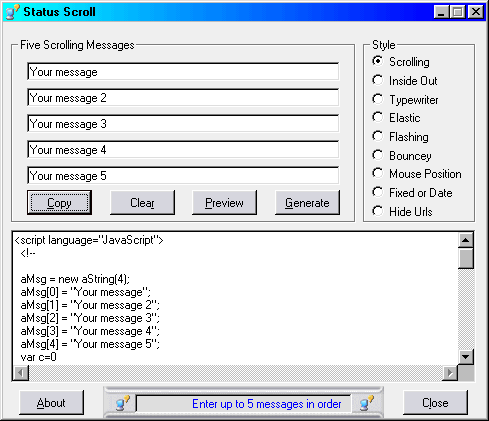Screen dimensions: 489x421
Task: Click the Status Scroll title bar icon
Action: coord(12,12)
